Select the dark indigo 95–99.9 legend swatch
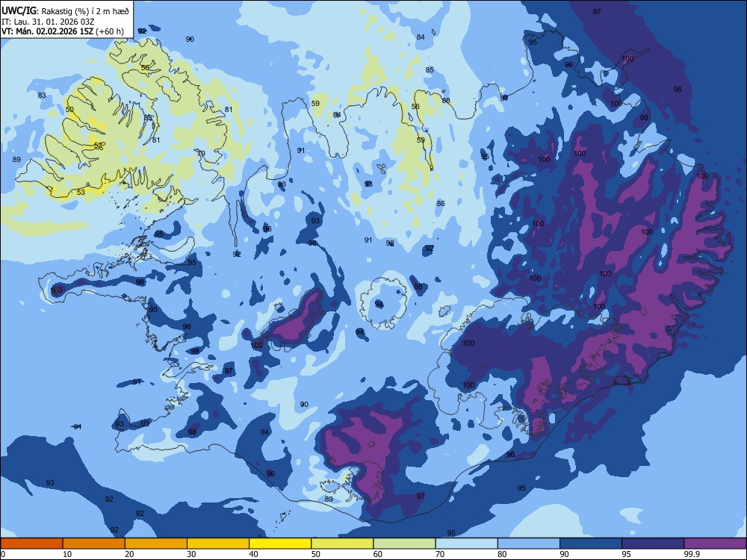Screen dimensions: 747x560 tap(653, 544)
